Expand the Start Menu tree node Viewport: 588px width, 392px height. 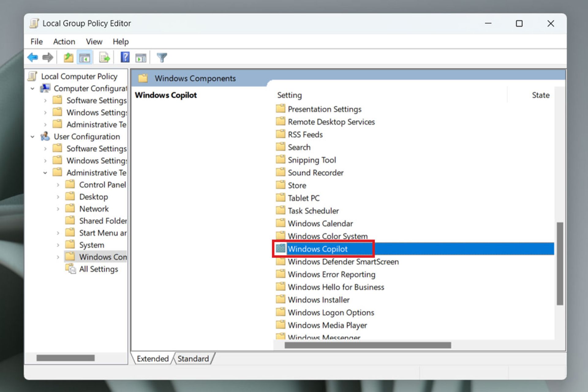[58, 233]
